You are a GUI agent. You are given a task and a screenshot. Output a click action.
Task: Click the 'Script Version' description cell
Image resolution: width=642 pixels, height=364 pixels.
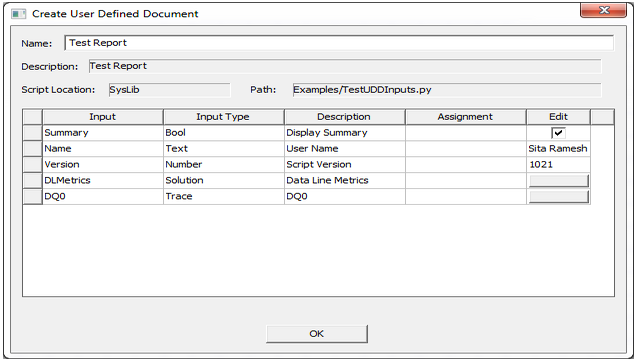pos(345,165)
